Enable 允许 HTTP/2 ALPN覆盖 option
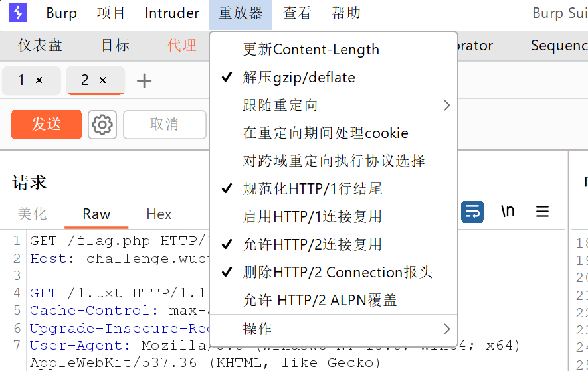588x371 pixels. point(334,300)
